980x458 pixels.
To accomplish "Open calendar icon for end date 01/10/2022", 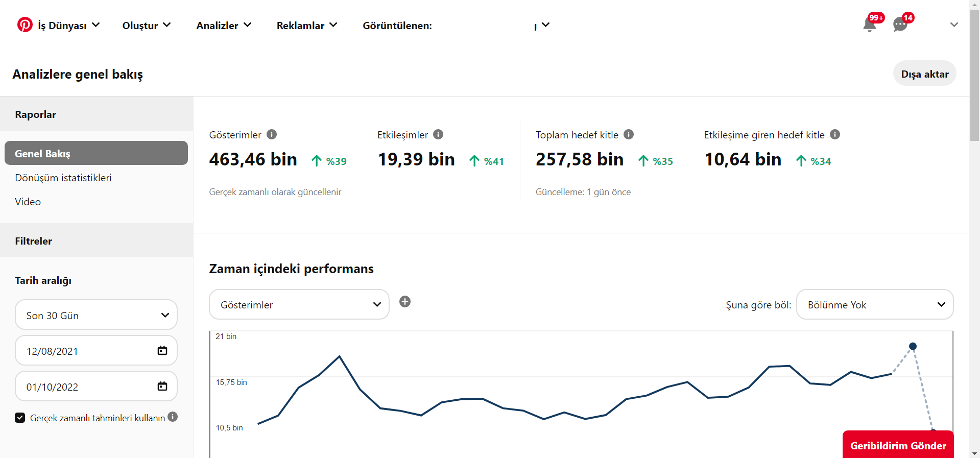I will [x=162, y=386].
